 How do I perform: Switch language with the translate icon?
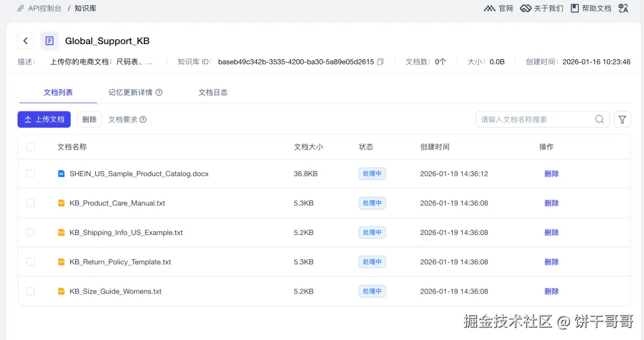(623, 8)
